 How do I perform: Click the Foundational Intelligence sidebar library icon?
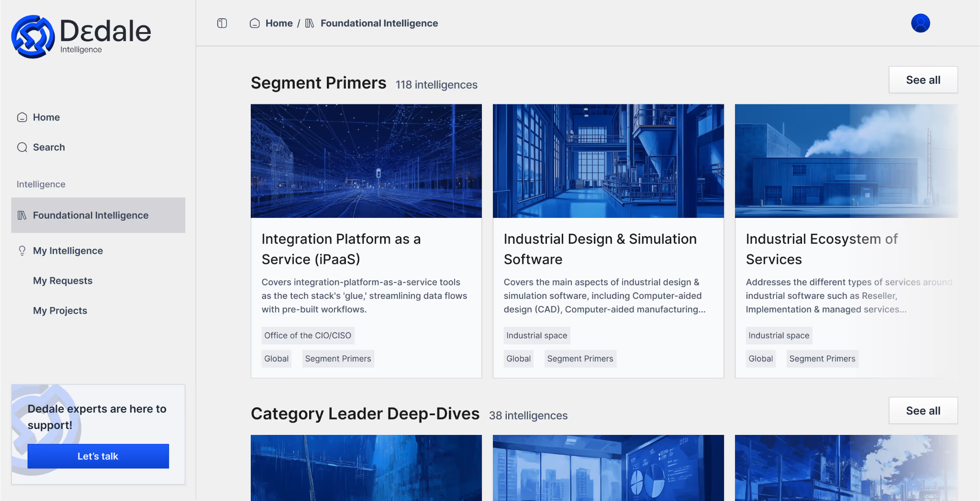[x=22, y=216]
